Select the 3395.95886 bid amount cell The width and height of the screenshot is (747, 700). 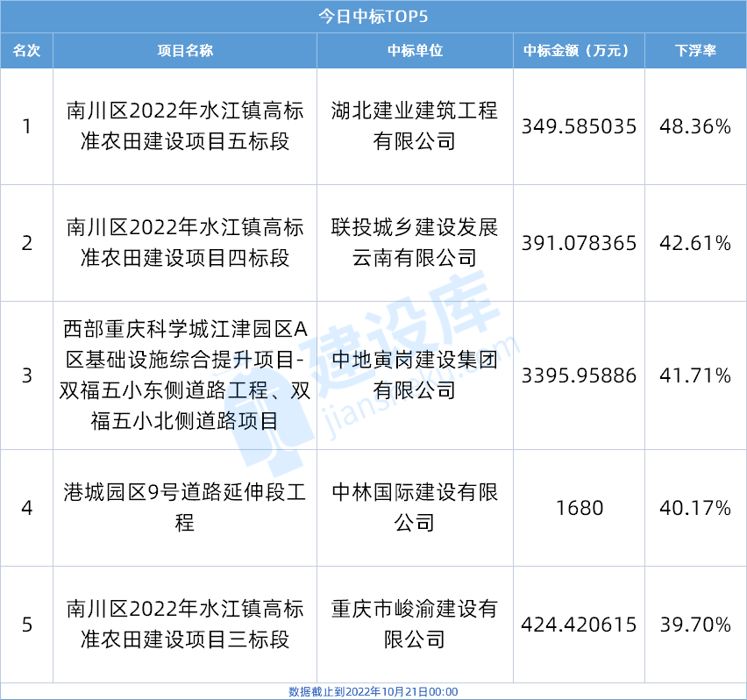578,375
